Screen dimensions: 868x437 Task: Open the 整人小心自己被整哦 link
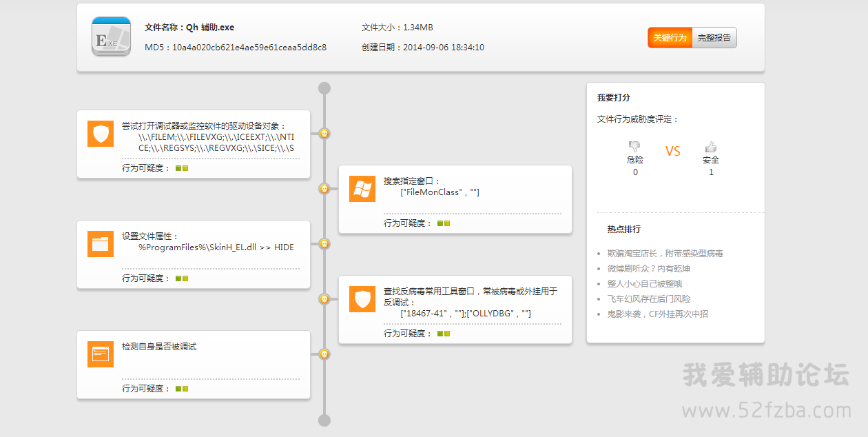(x=645, y=284)
